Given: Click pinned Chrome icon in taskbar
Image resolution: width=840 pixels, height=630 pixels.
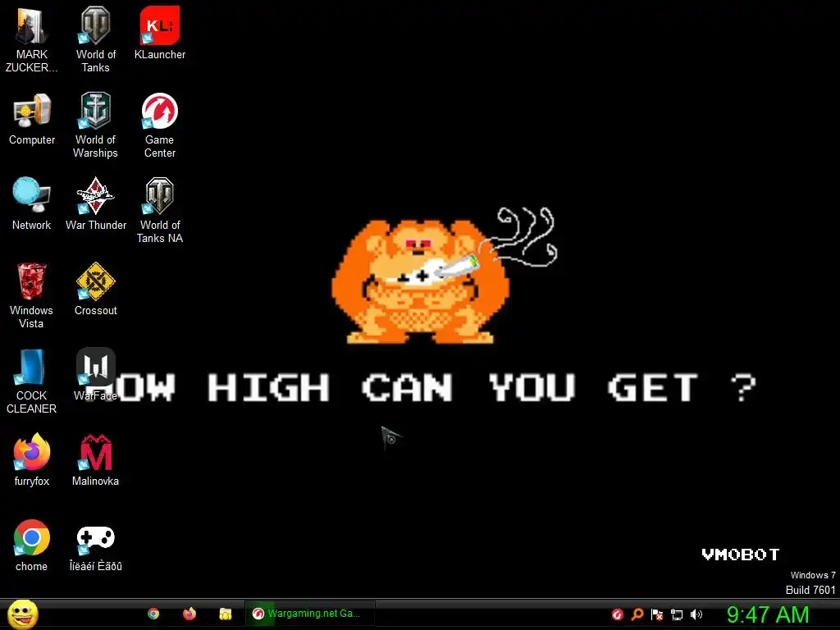Looking at the screenshot, I should [153, 614].
